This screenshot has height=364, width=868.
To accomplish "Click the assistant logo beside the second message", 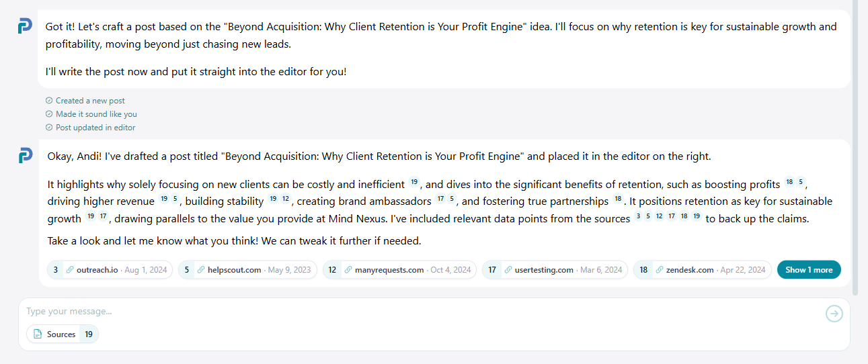I will pos(25,156).
